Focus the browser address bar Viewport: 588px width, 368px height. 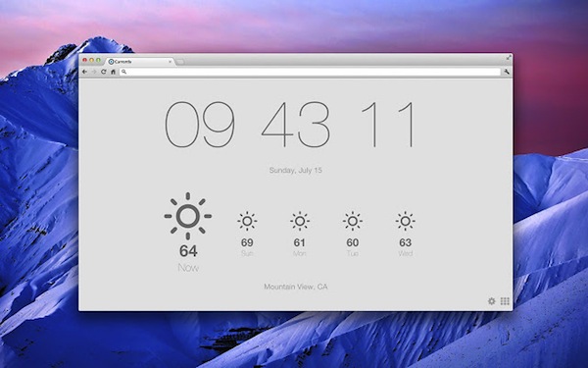pyautogui.click(x=310, y=72)
